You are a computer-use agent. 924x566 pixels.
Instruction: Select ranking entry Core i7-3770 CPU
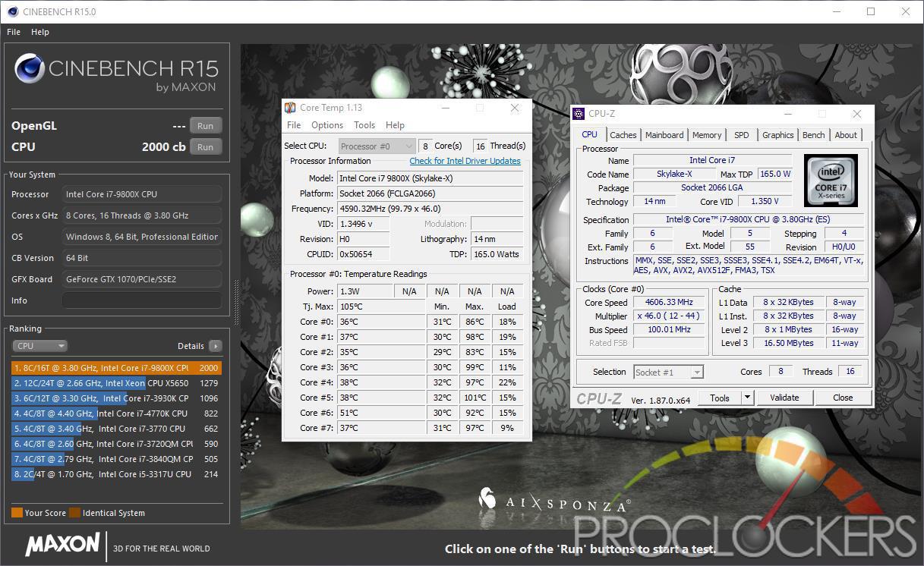coord(115,429)
